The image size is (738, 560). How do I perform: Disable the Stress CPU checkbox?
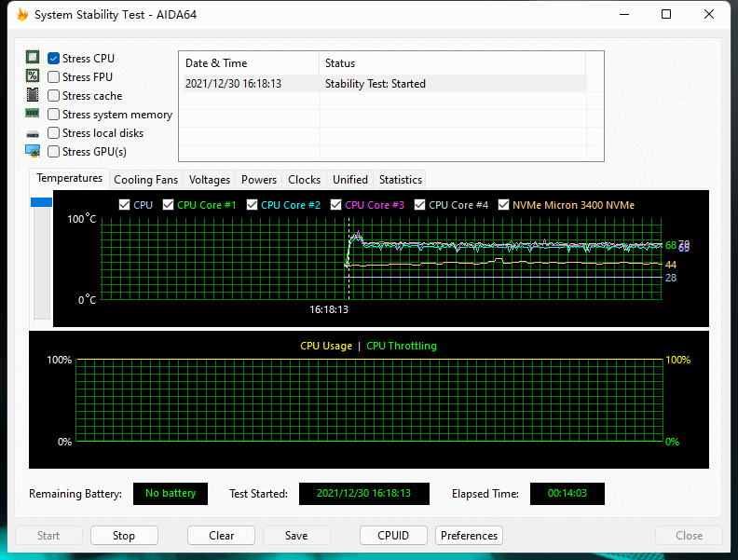(x=54, y=59)
